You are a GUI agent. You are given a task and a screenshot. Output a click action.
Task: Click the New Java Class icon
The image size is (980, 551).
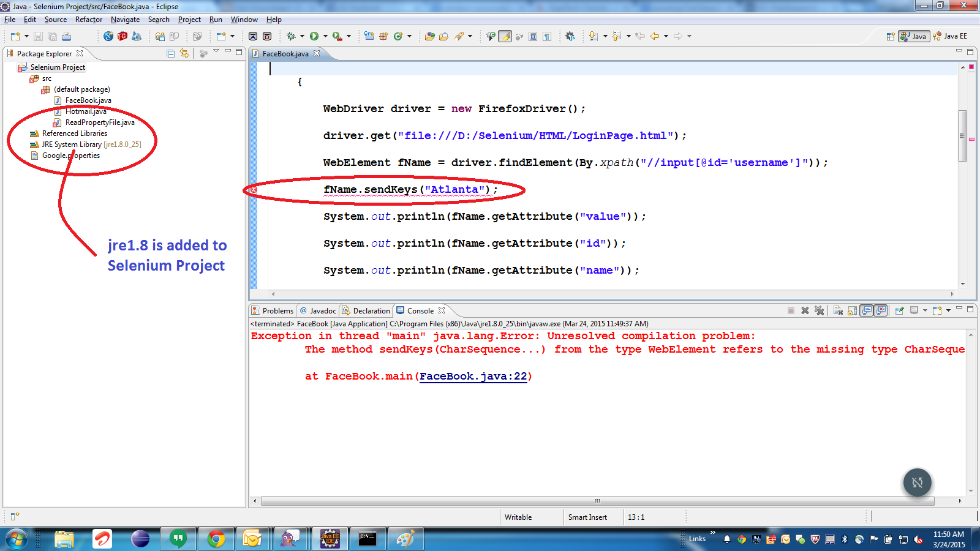tap(398, 36)
